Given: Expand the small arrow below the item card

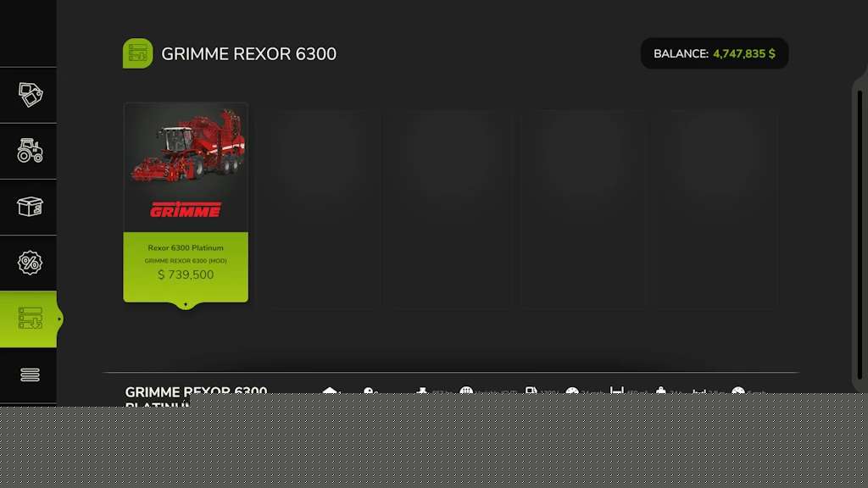Looking at the screenshot, I should point(186,304).
